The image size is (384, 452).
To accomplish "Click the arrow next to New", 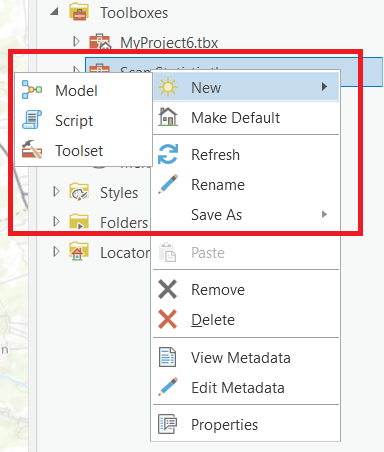I will point(324,87).
